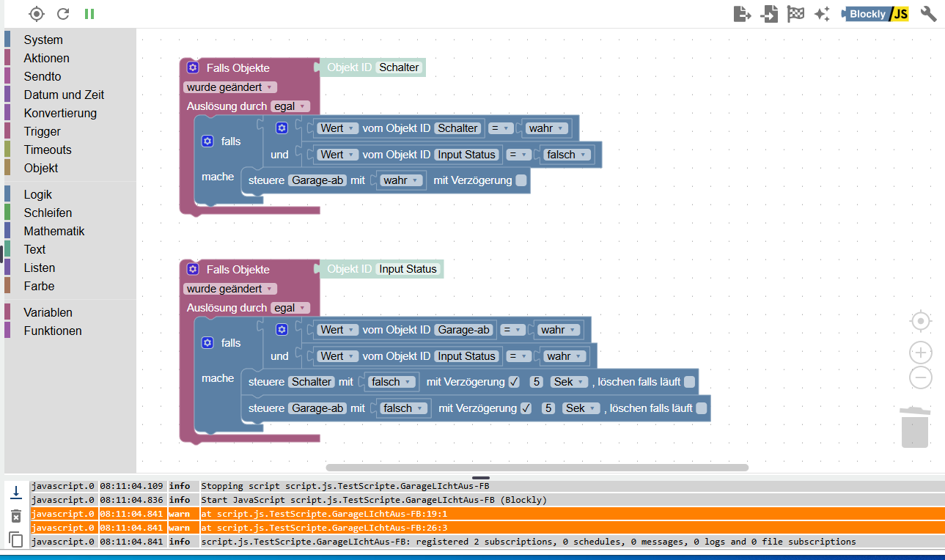Open gear on second und block
945x560 pixels.
click(282, 330)
